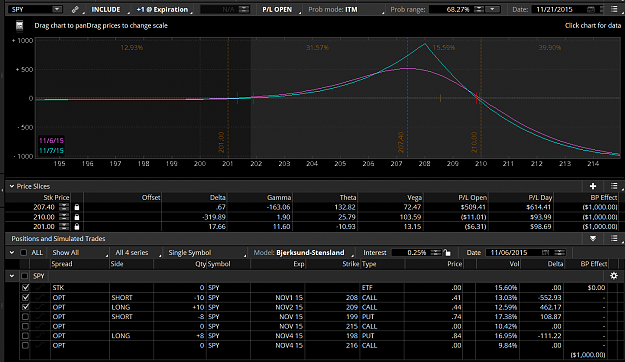Open the Model Bjerksund-Stensland dropdown

(x=303, y=253)
